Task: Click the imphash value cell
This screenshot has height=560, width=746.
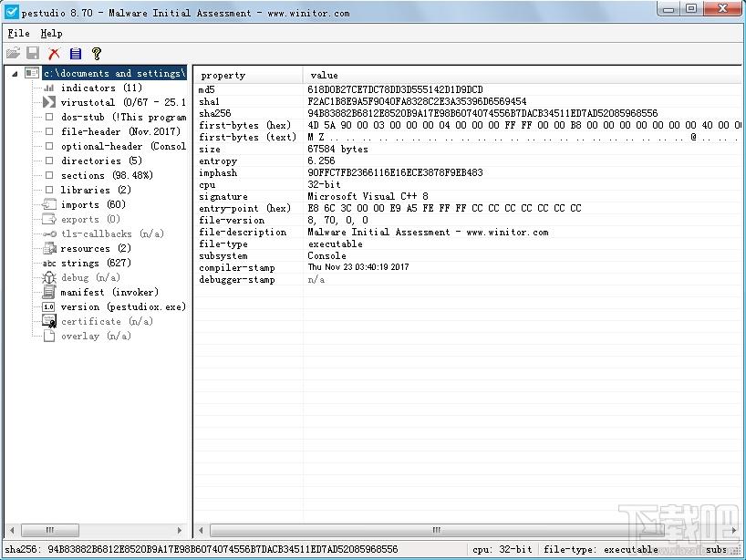Action: pyautogui.click(x=395, y=172)
